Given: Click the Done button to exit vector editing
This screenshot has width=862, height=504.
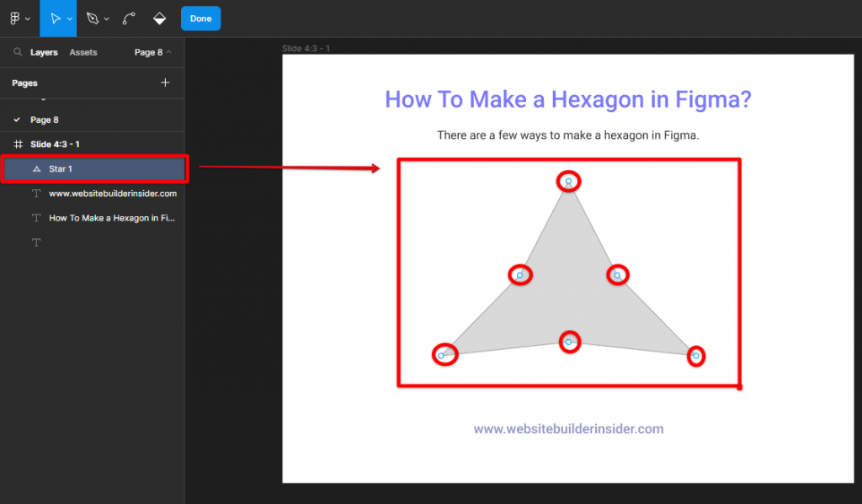Looking at the screenshot, I should (200, 18).
